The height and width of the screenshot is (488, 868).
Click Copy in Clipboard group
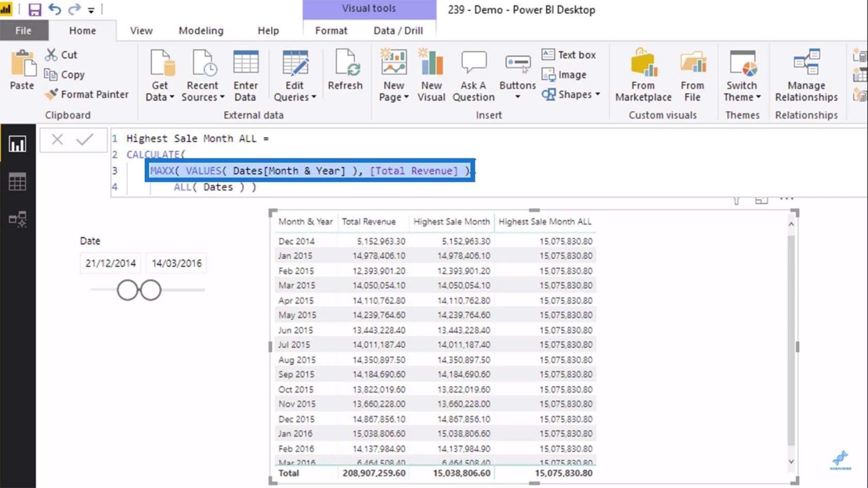(x=65, y=74)
